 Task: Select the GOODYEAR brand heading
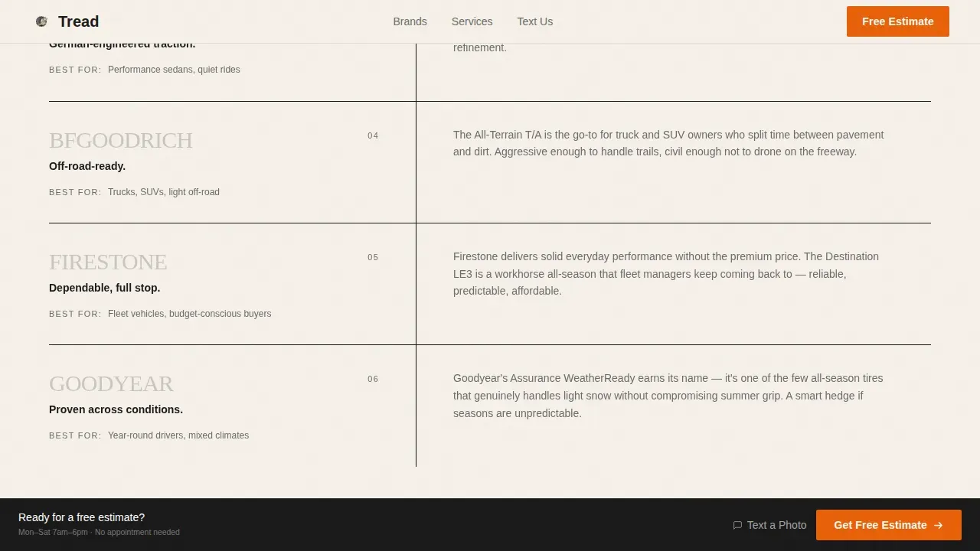click(x=111, y=384)
